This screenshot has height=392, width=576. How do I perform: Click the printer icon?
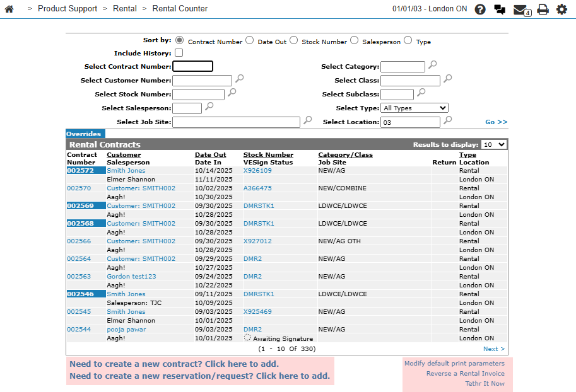click(x=543, y=9)
